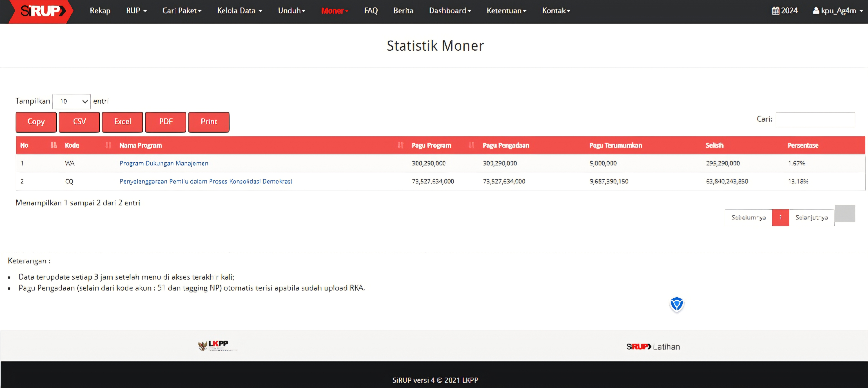This screenshot has height=388, width=868.
Task: Click the user profile icon kpu_Ag4m
Action: [x=816, y=11]
